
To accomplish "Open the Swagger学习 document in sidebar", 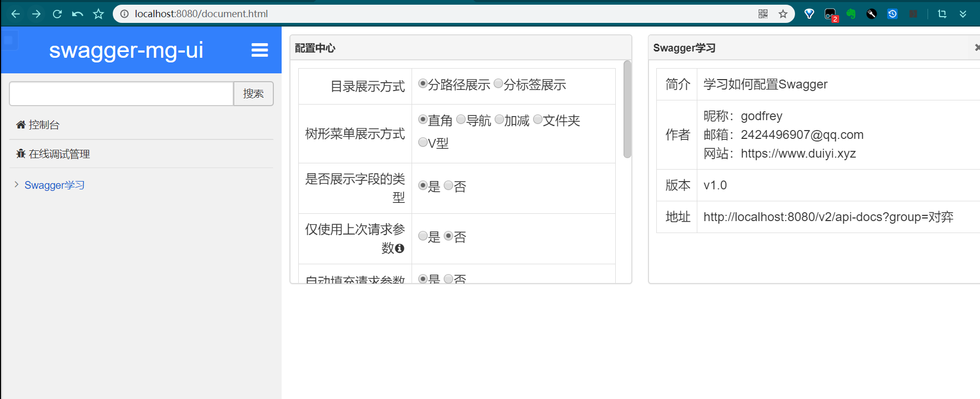I will tap(55, 185).
